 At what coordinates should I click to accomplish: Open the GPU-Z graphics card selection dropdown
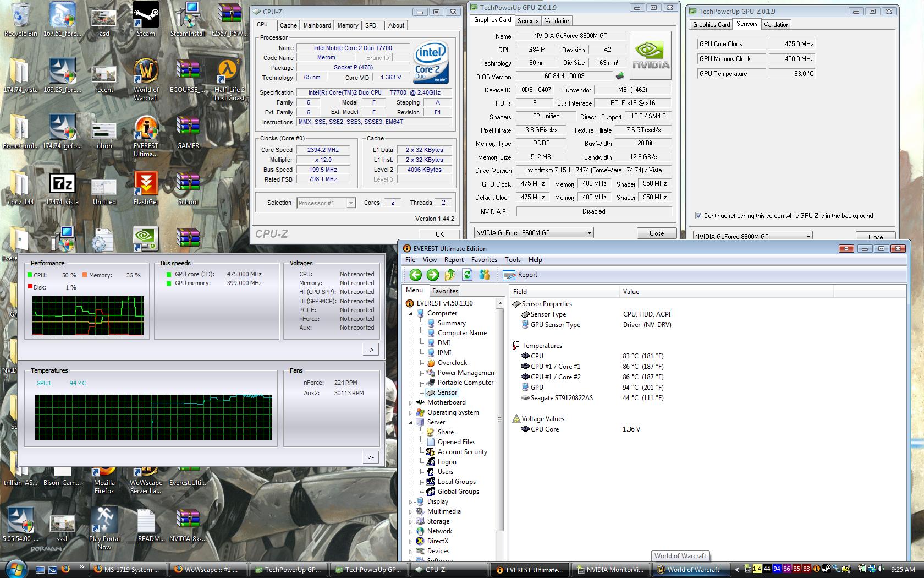tap(533, 233)
